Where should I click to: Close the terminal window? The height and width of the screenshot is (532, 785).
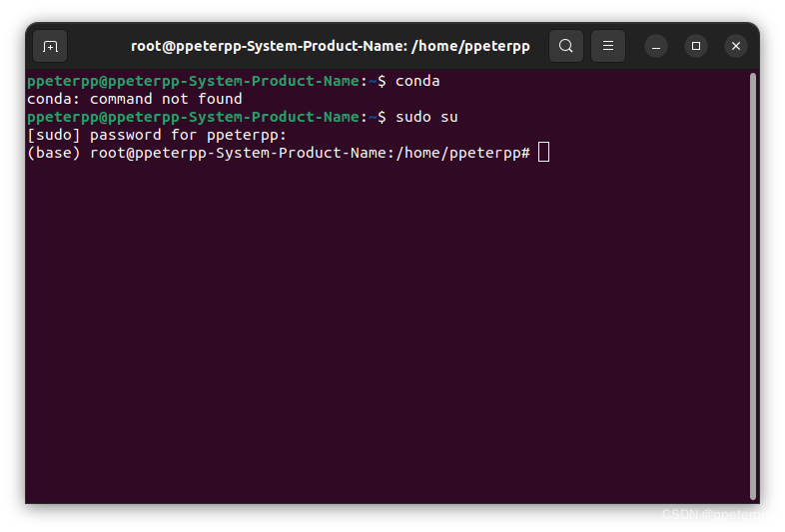pyautogui.click(x=736, y=46)
